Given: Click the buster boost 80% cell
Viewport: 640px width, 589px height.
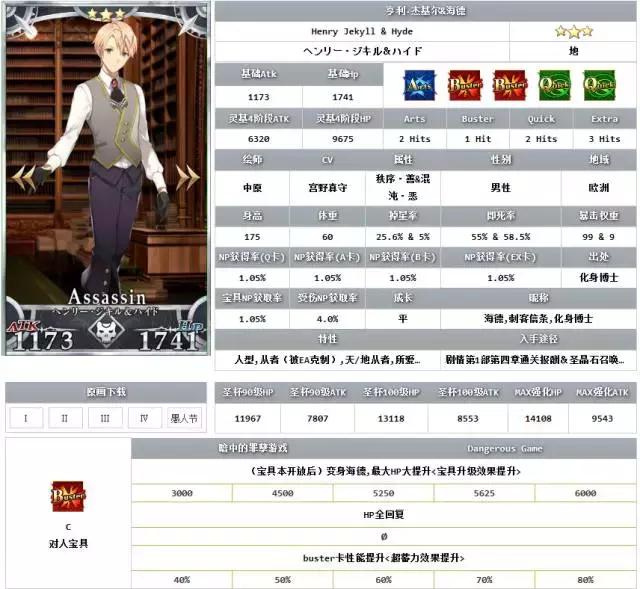Looking at the screenshot, I should pyautogui.click(x=586, y=580).
